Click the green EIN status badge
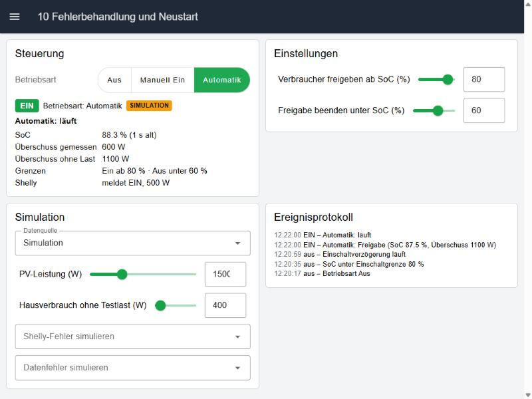This screenshot has height=399, width=532. [27, 106]
